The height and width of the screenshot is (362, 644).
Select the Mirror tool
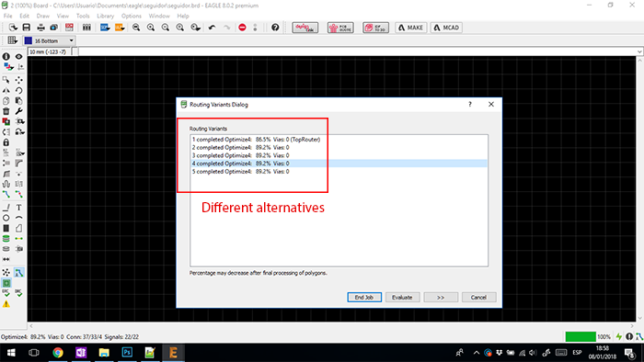6,90
